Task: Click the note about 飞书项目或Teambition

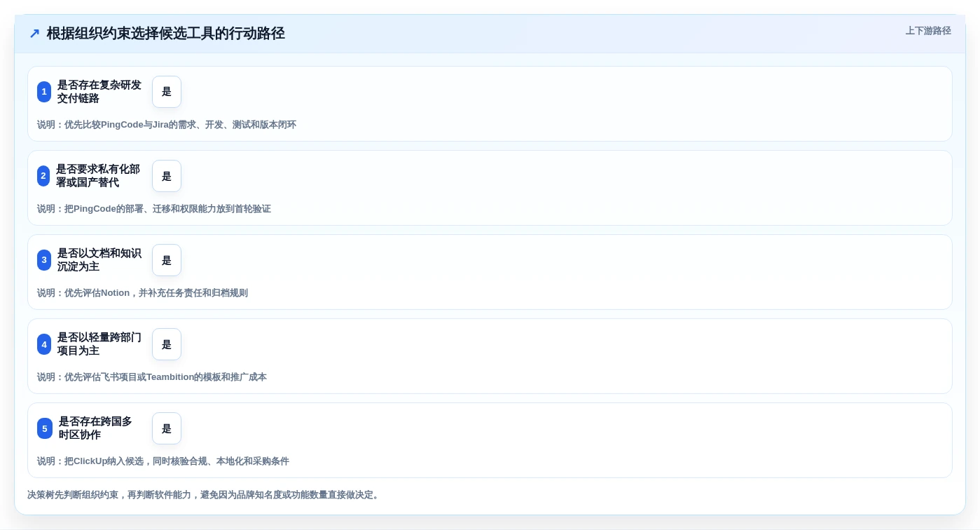Action: pyautogui.click(x=152, y=377)
